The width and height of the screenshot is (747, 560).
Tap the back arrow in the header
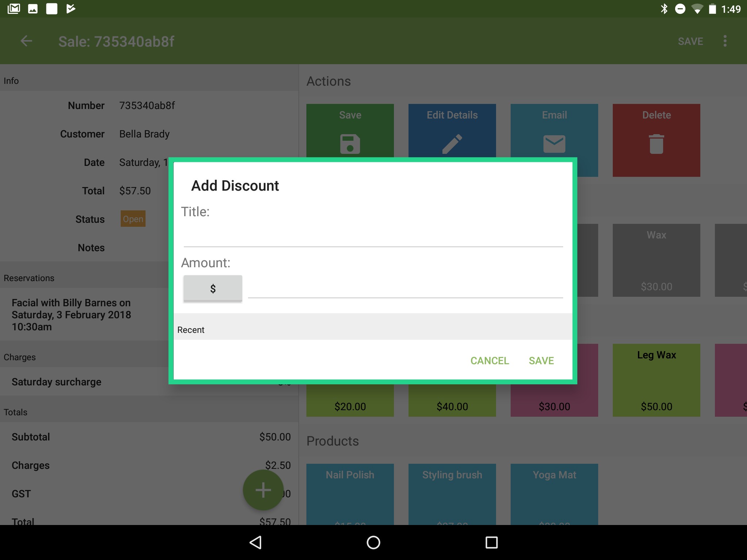point(26,41)
